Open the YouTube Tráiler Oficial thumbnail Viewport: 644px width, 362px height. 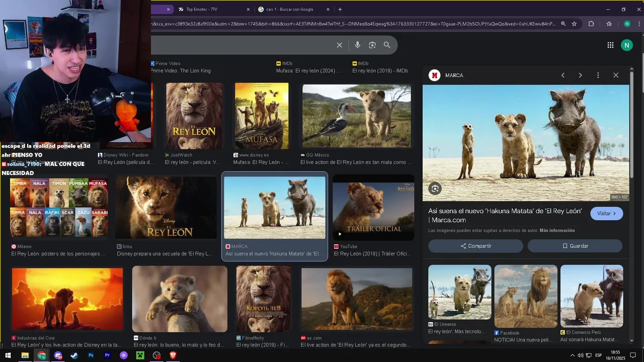click(373, 207)
